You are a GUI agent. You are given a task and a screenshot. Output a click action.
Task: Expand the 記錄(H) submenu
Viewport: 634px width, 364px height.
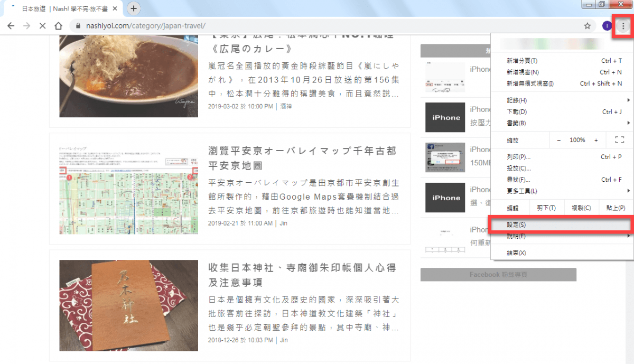(562, 100)
